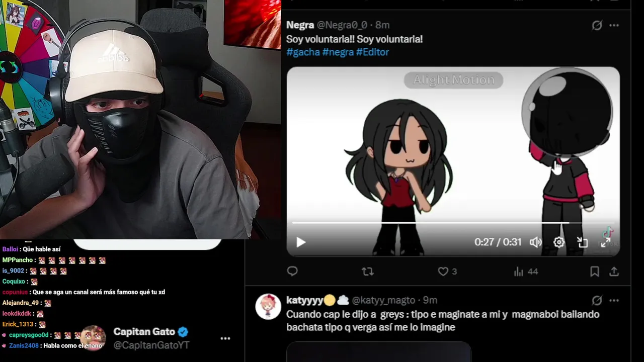This screenshot has width=644, height=362.
Task: Like Negra's tweet with heart icon
Action: (443, 271)
